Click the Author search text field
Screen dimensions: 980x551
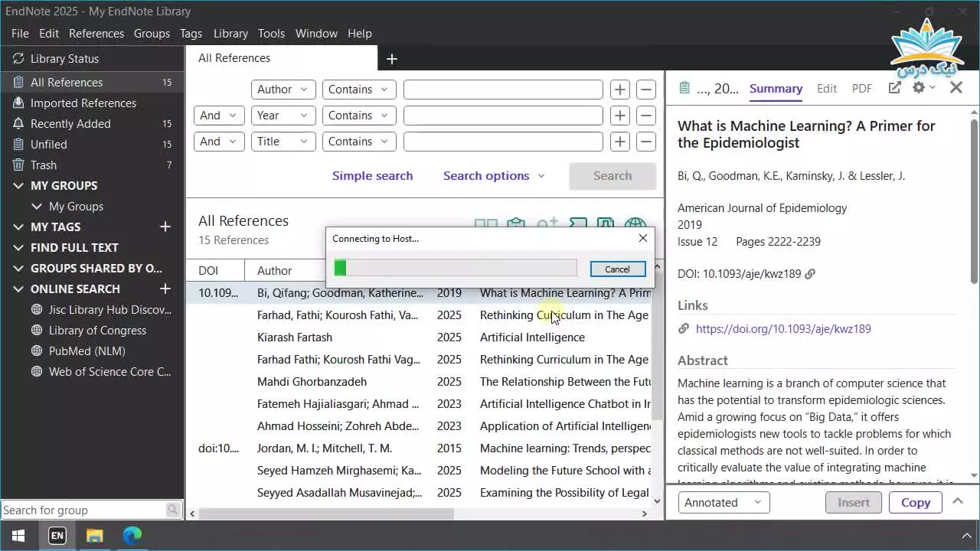point(503,90)
